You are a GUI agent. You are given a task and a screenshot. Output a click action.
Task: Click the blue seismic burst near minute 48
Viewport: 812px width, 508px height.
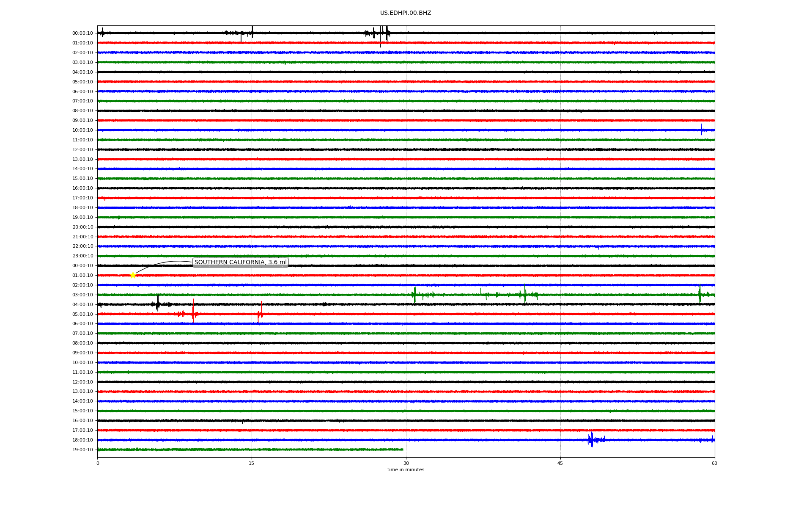pyautogui.click(x=592, y=440)
